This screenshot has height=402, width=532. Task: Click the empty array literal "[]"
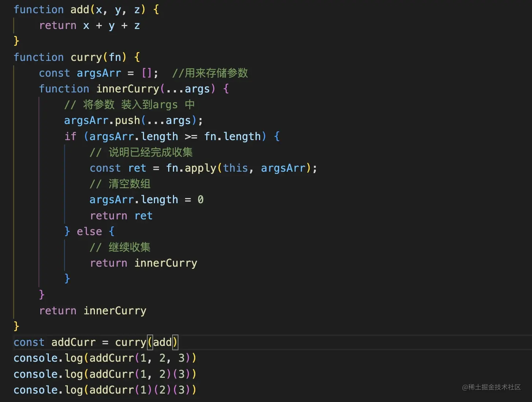(x=147, y=73)
